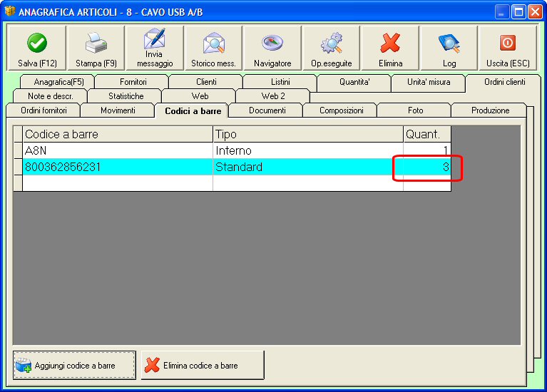The width and height of the screenshot is (547, 392).
Task: Click the Stampa (F9) printer icon
Action: point(96,43)
